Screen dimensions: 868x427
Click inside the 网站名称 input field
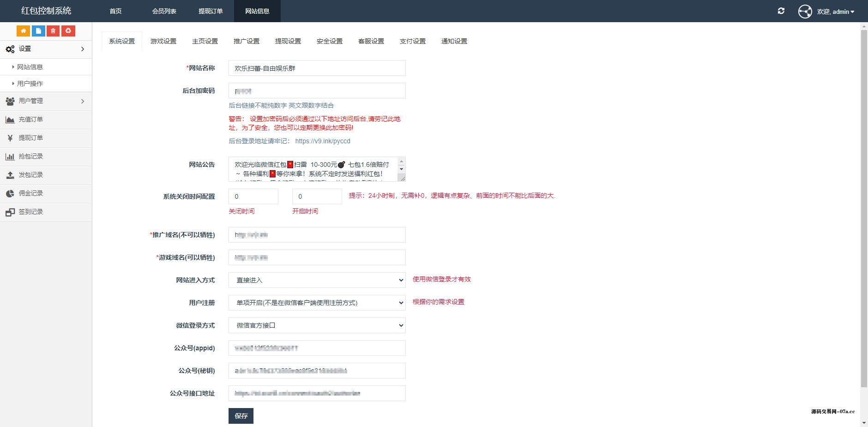point(317,68)
